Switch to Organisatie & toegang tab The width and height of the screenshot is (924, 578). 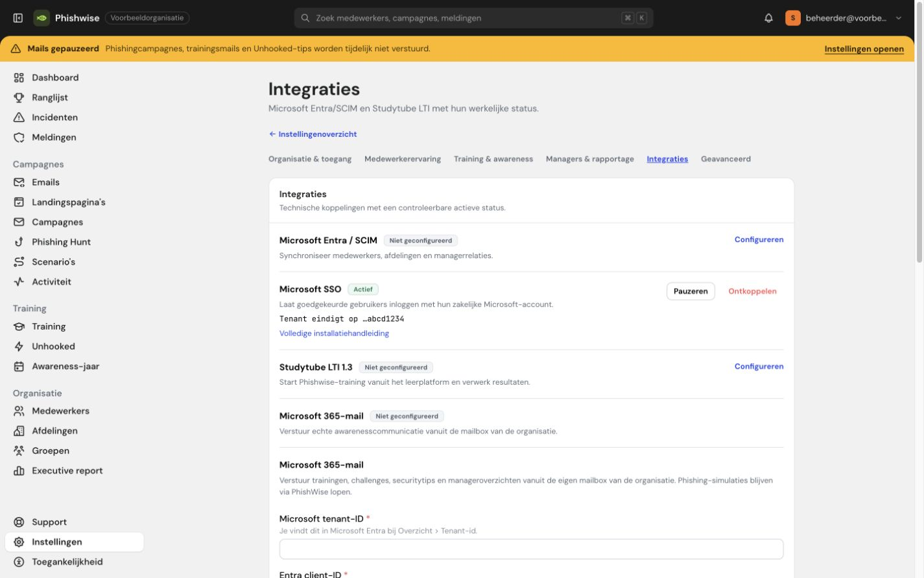[310, 159]
